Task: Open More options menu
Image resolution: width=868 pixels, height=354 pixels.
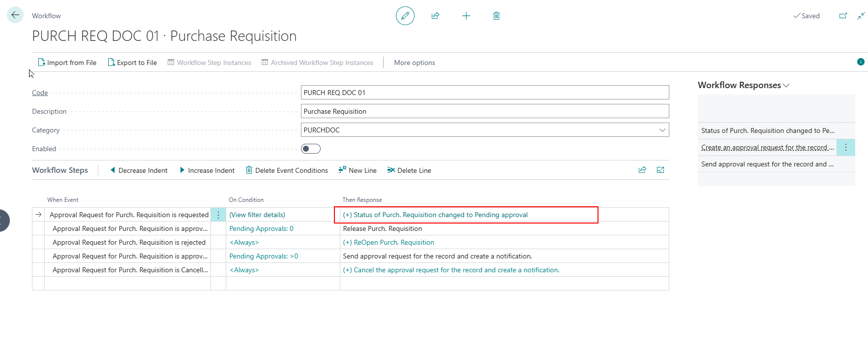Action: tap(414, 63)
